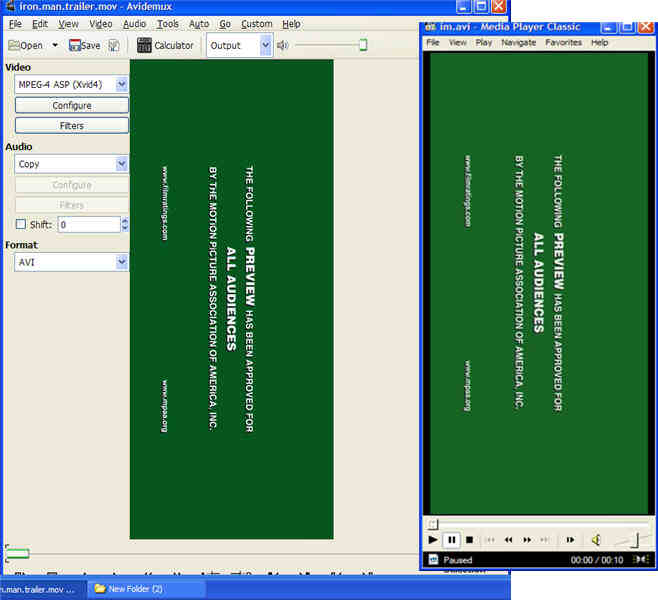Open Media Player Classic File menu
The image size is (658, 608).
[433, 42]
